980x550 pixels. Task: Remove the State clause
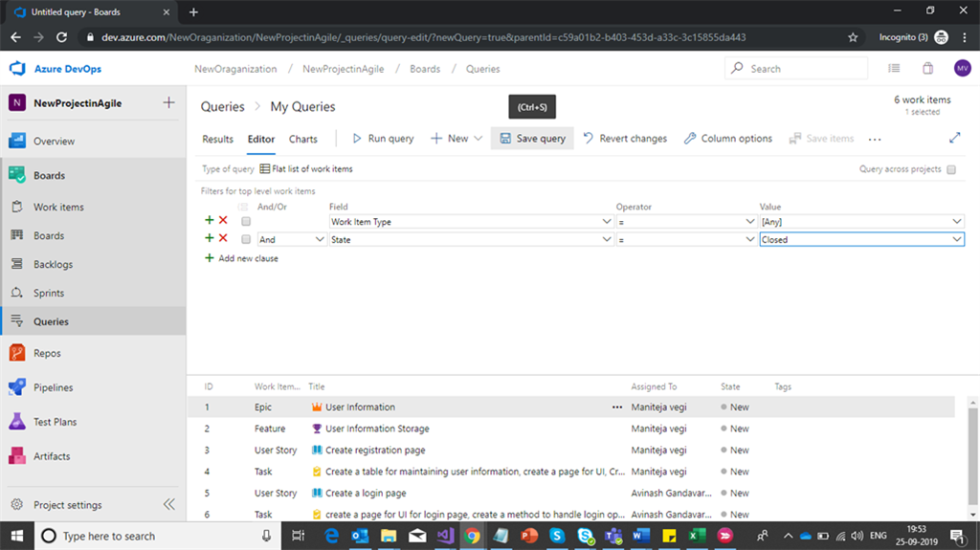[223, 238]
